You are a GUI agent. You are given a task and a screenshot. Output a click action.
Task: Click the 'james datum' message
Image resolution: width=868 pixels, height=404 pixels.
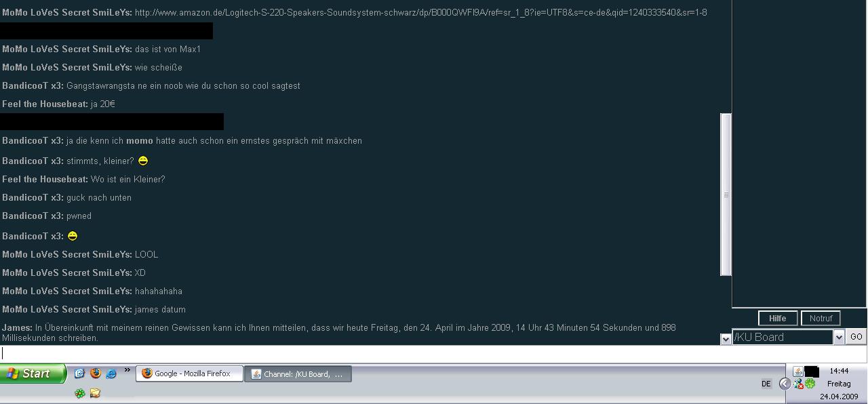pos(160,309)
